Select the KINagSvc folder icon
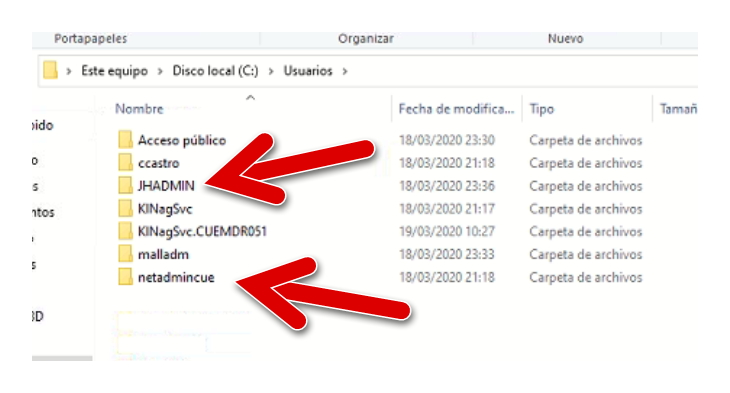 click(x=125, y=208)
